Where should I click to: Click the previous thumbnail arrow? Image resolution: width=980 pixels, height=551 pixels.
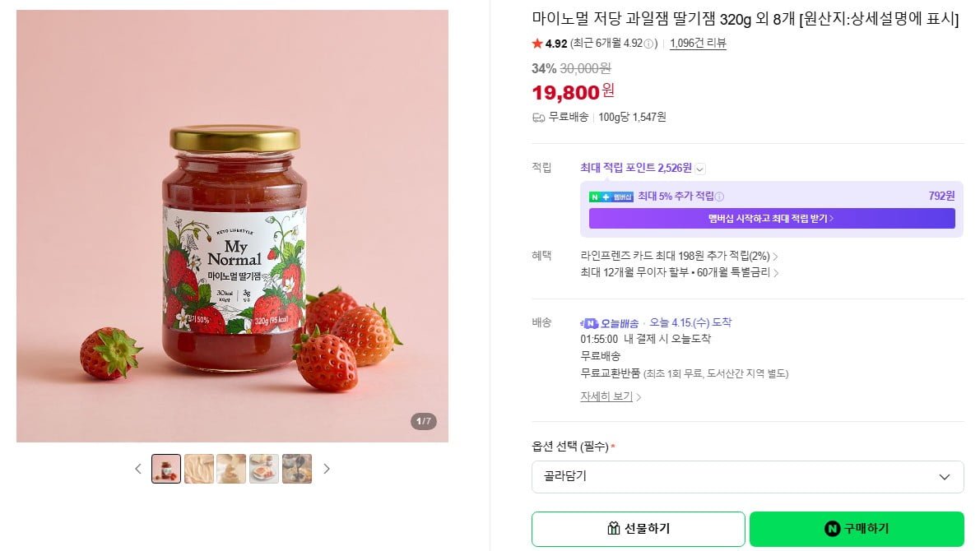point(137,469)
